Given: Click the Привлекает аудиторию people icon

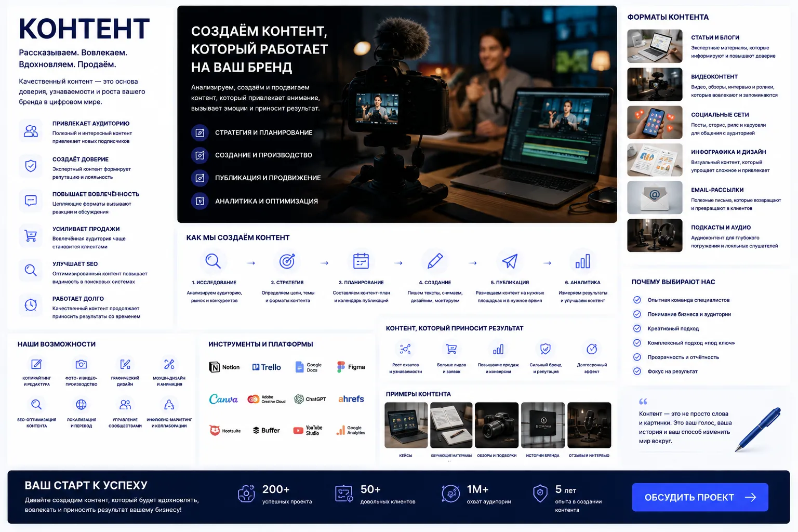Looking at the screenshot, I should 31,131.
